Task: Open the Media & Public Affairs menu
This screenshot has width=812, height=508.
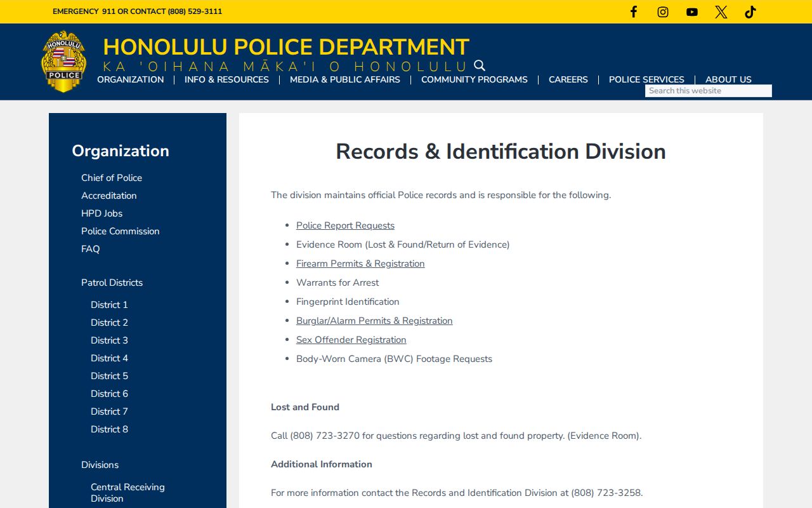Action: point(345,79)
